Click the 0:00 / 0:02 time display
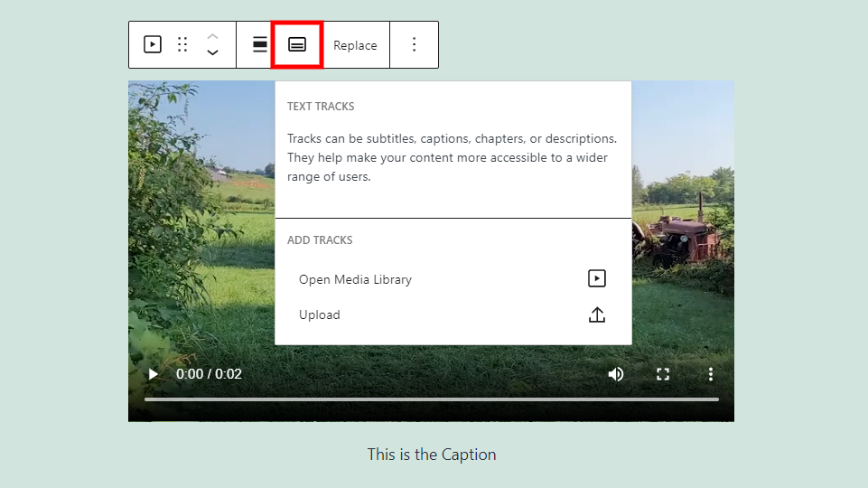 coord(209,374)
